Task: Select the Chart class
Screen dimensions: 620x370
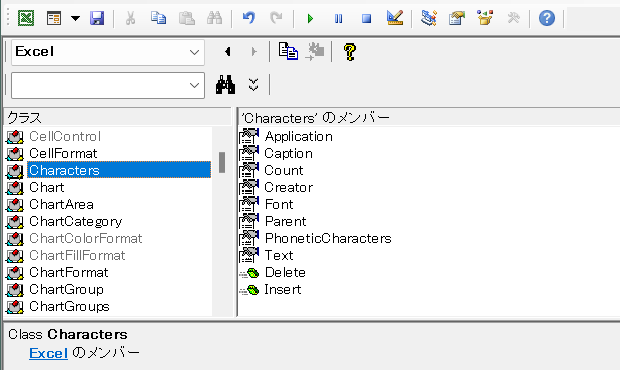Action: point(47,187)
